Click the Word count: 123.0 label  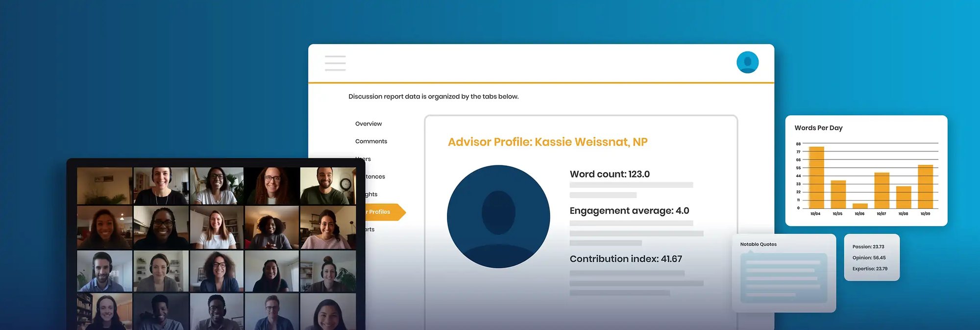pos(610,174)
